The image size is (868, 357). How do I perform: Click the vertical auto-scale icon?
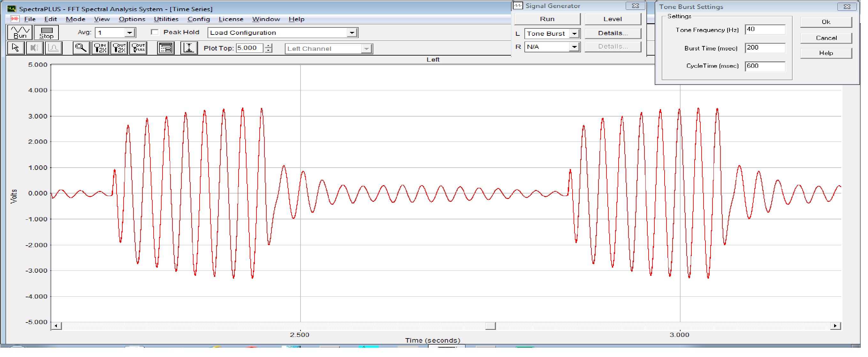(x=190, y=48)
